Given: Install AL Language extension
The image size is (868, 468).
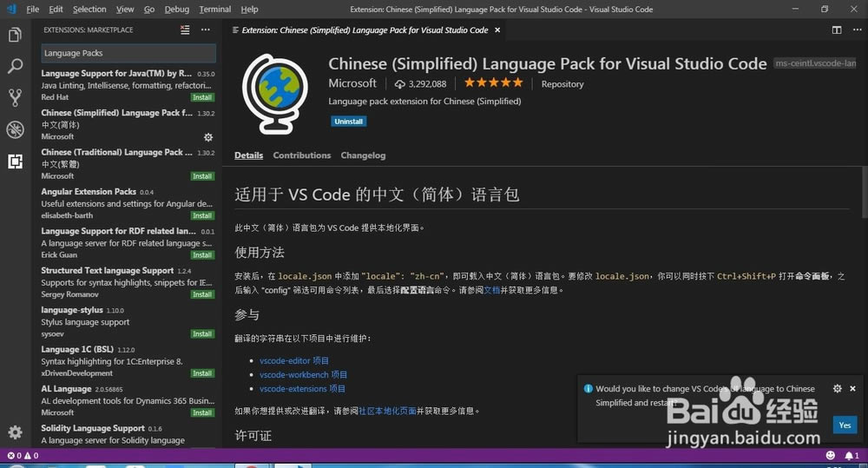Looking at the screenshot, I should point(202,412).
